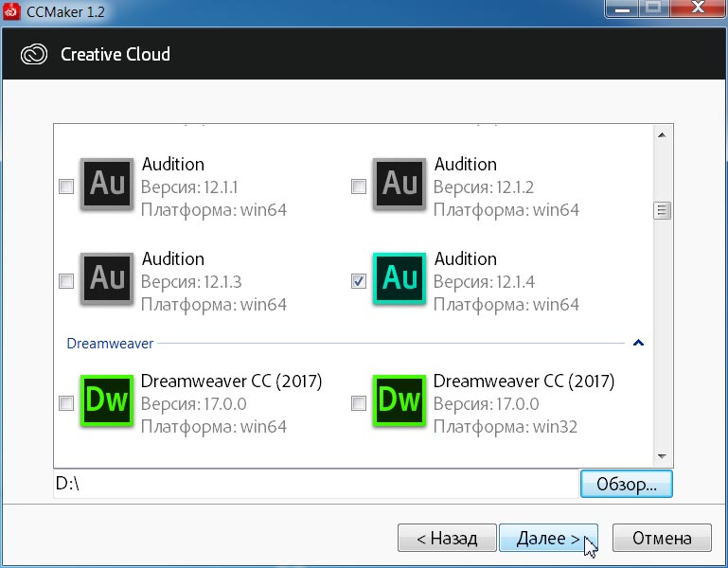Cancel setup with the Отмена button

tap(662, 539)
